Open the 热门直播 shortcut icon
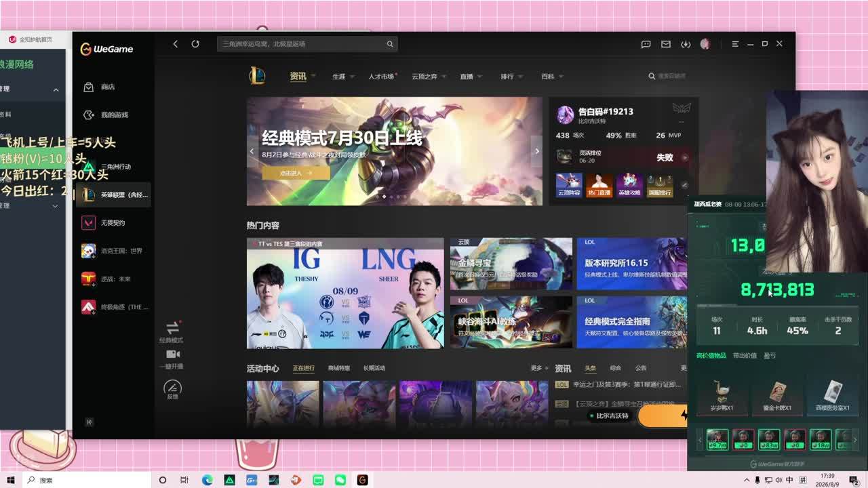868x488 pixels. tap(599, 185)
